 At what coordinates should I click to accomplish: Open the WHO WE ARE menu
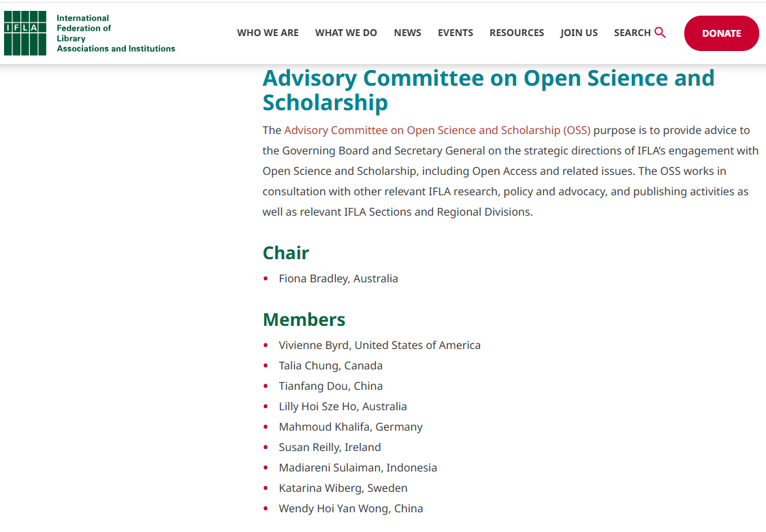click(x=268, y=33)
